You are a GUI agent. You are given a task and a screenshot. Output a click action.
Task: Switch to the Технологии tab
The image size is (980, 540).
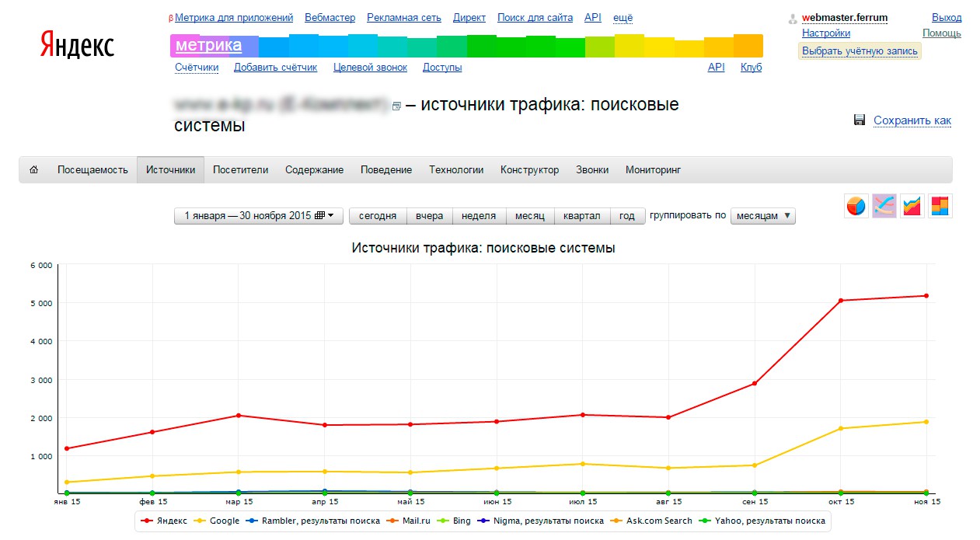pos(456,169)
